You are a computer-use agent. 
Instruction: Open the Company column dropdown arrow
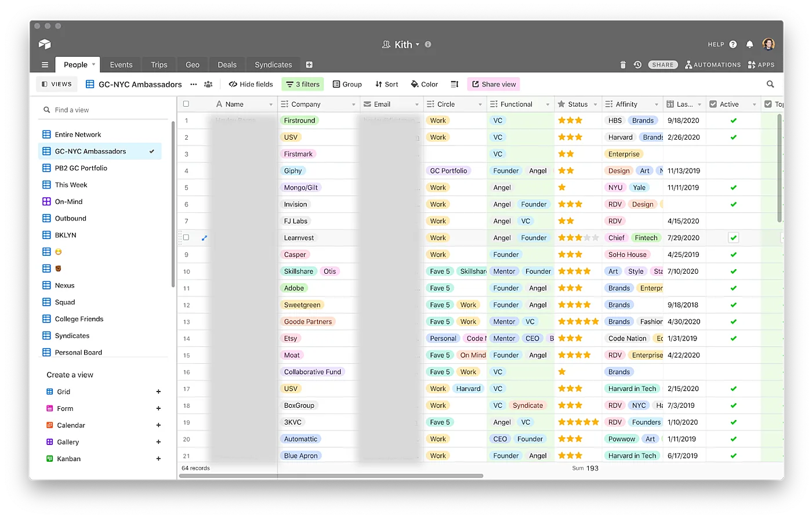[x=353, y=104]
